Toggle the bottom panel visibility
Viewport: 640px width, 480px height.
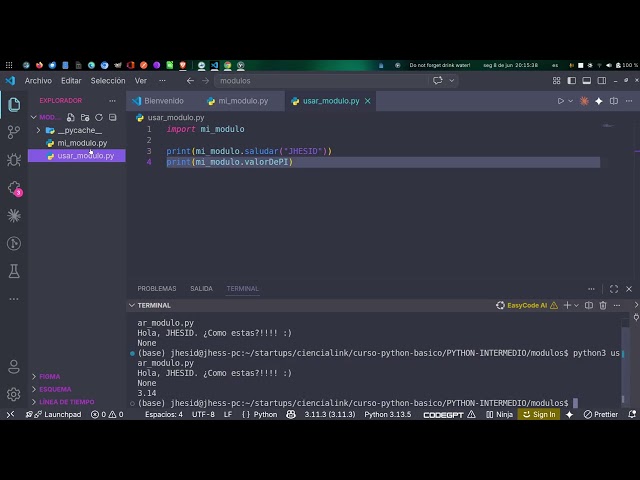pyautogui.click(x=587, y=81)
